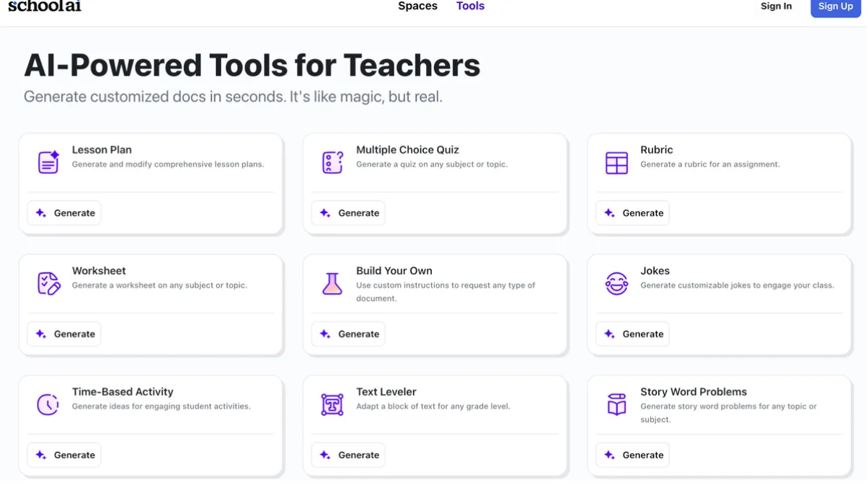Click the Story Word Problems book icon

616,404
